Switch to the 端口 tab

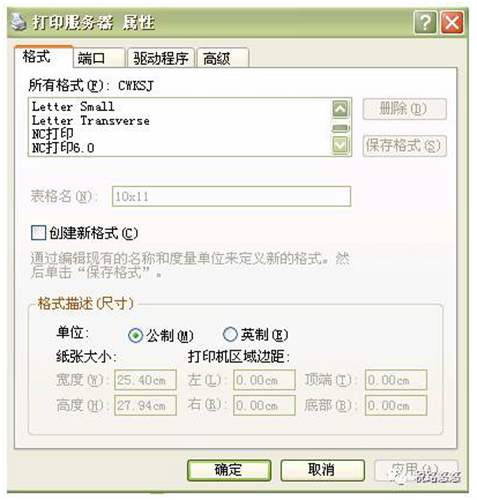tap(99, 58)
